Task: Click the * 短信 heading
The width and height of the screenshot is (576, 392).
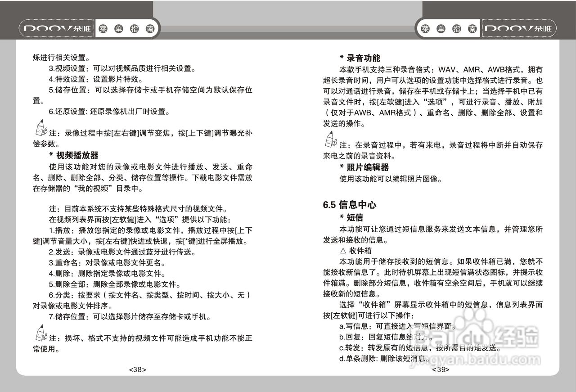Action: pos(351,218)
